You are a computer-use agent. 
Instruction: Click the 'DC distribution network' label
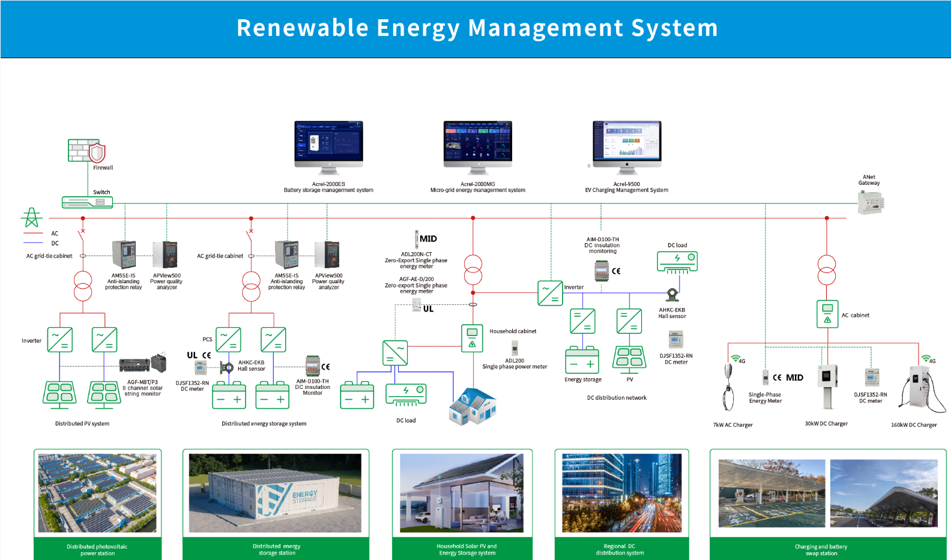pos(617,398)
